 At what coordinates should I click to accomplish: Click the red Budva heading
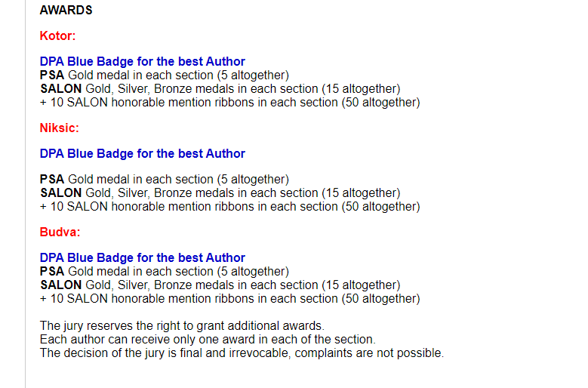pyautogui.click(x=59, y=232)
